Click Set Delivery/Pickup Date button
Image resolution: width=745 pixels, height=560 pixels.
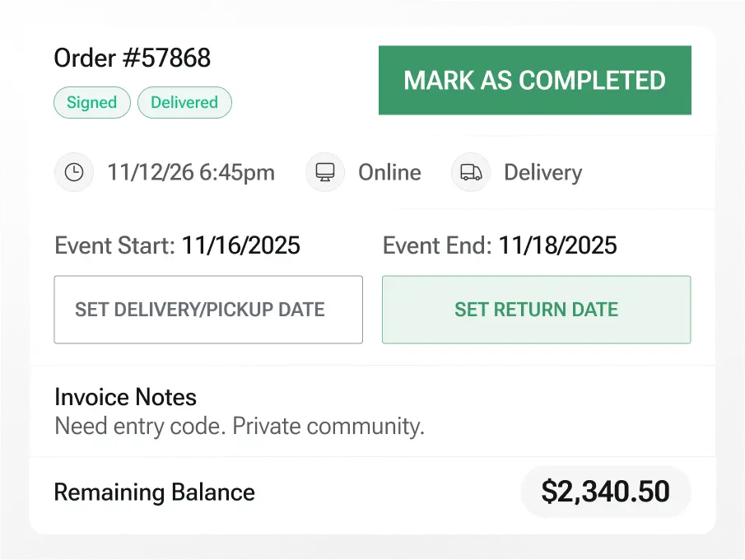pyautogui.click(x=208, y=310)
